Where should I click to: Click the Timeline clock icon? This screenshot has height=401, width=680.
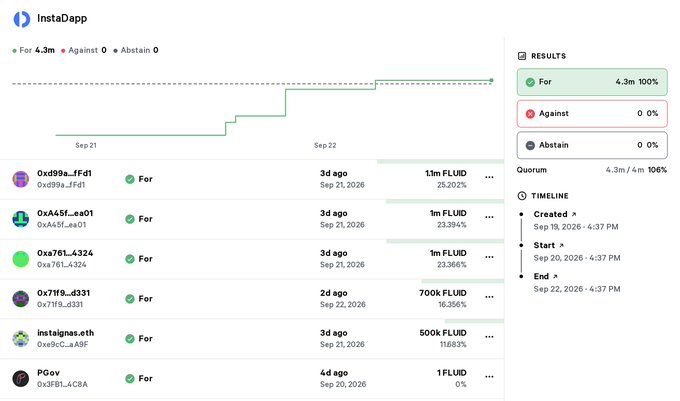point(522,196)
